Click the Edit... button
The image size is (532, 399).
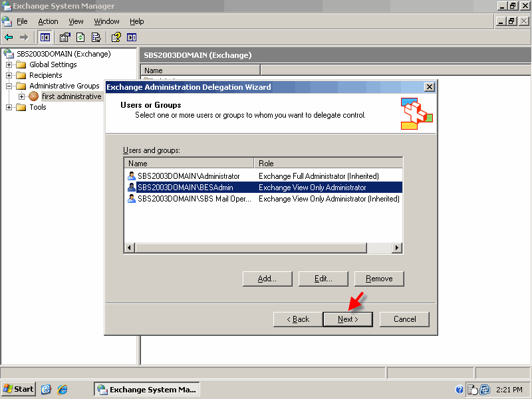pyautogui.click(x=323, y=279)
